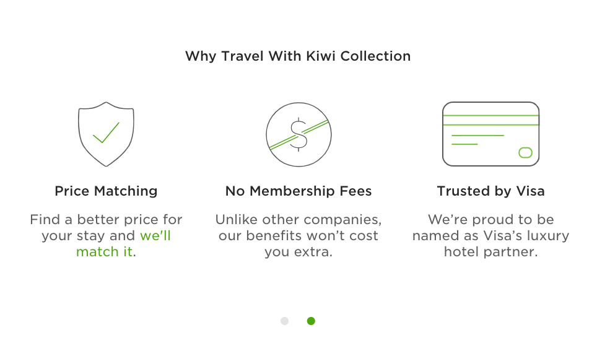Click the crossed-out dollar circle icon

[x=298, y=134]
